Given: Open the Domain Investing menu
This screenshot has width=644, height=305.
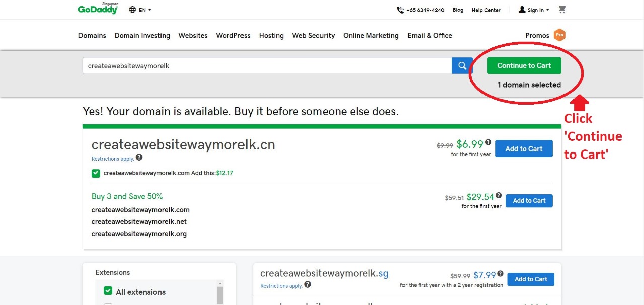Looking at the screenshot, I should tap(142, 36).
